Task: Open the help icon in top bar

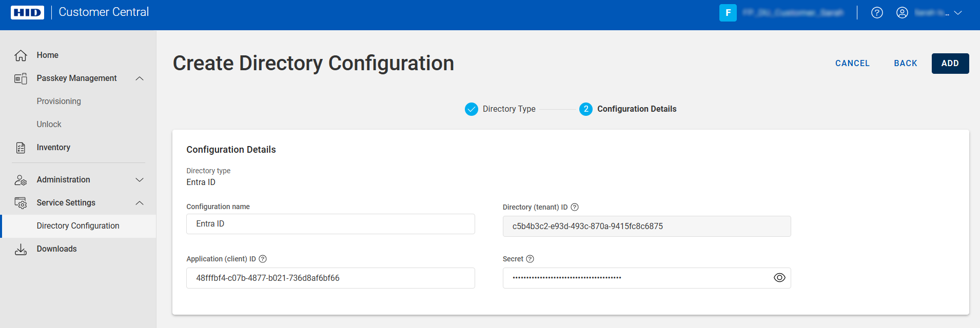Action: point(877,13)
